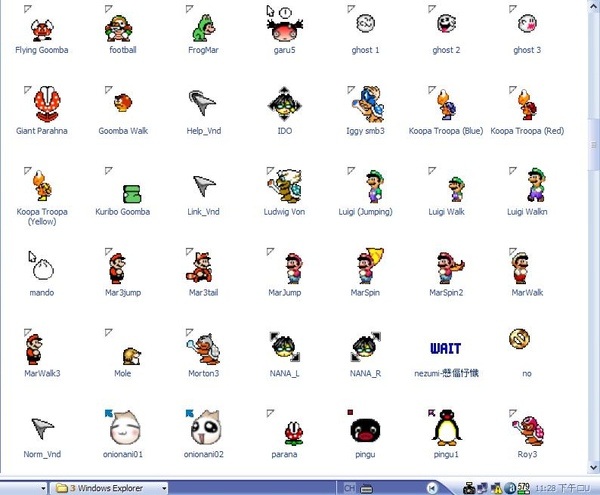Screen dimensions: 600x495
Task: Expand the Windows Explorer taskbar dropdown arrow
Action: point(164,488)
